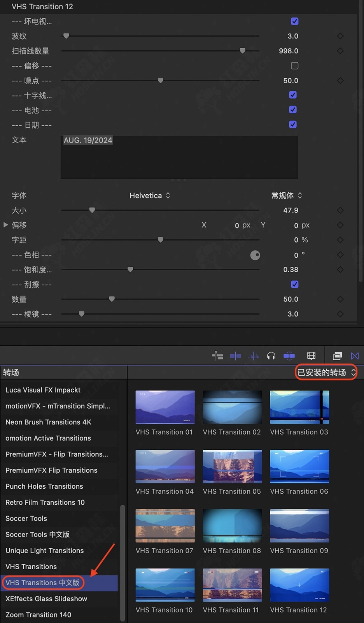Select VHS Transition 05 thumbnail

click(x=232, y=466)
